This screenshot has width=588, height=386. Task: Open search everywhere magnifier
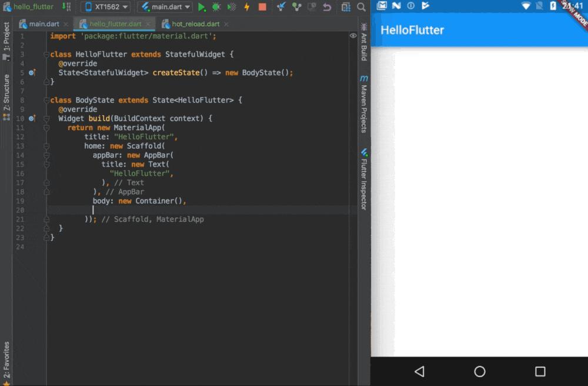coord(361,7)
